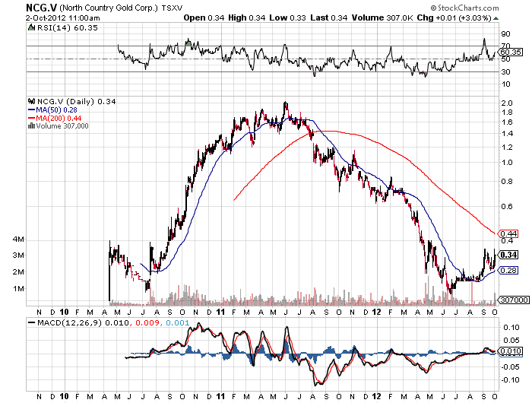Click the red 0.44 tag on price axis

pos(508,233)
